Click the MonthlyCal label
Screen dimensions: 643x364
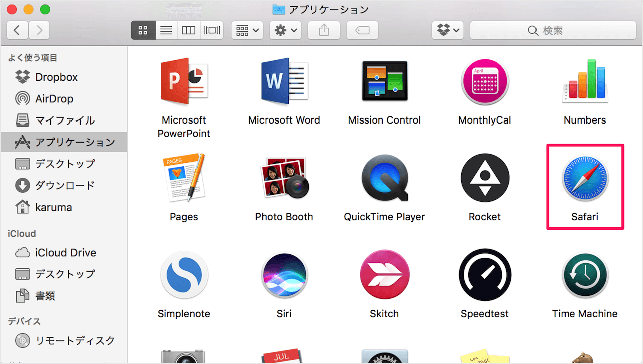pos(485,120)
